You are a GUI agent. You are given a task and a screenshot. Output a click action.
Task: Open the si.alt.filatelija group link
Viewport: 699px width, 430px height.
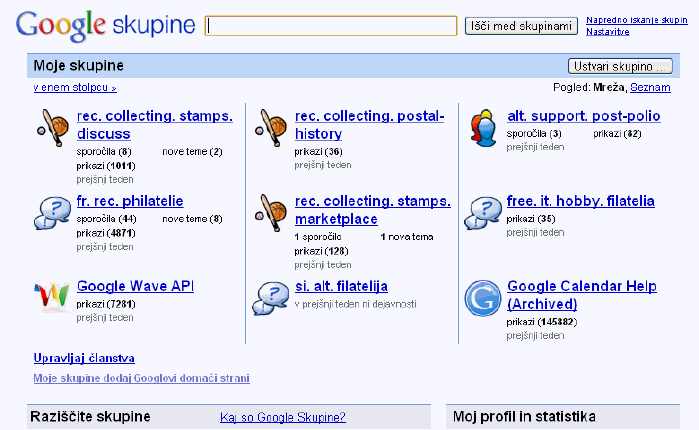click(341, 286)
